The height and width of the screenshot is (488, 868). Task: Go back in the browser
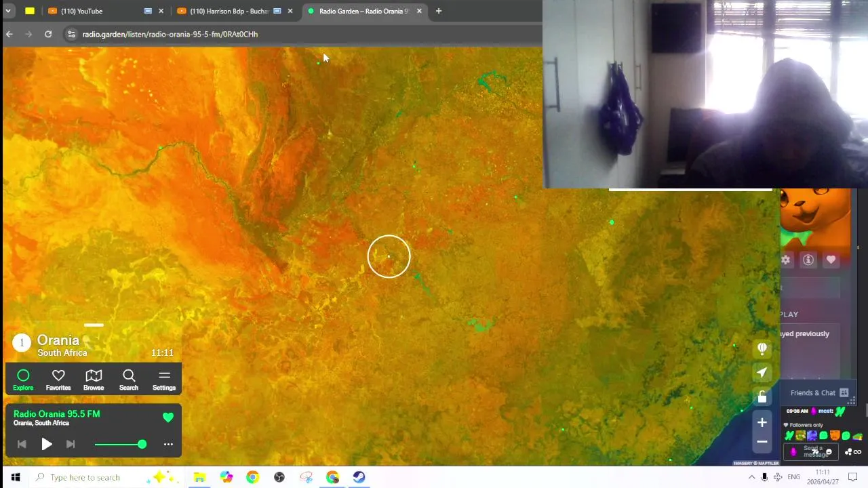pyautogui.click(x=9, y=34)
